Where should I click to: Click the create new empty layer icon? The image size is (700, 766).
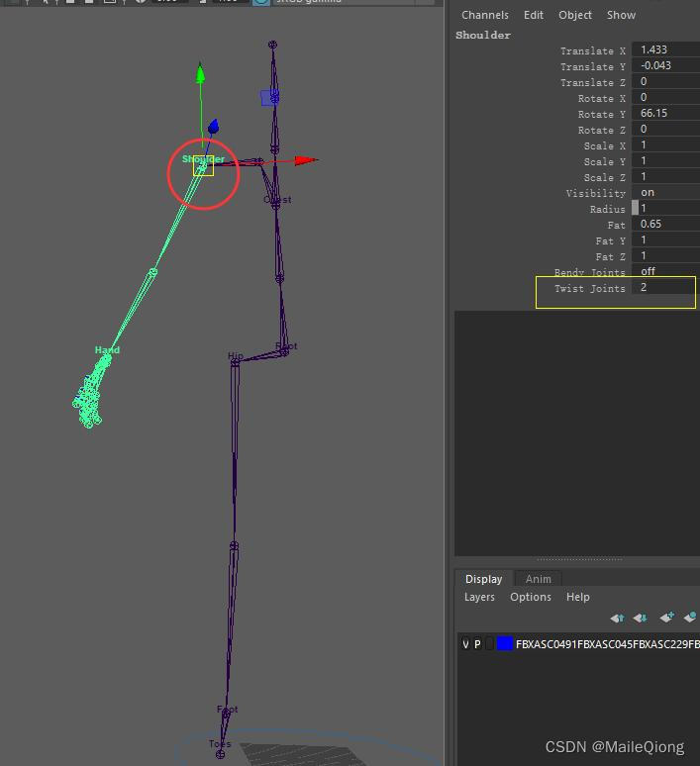point(666,617)
